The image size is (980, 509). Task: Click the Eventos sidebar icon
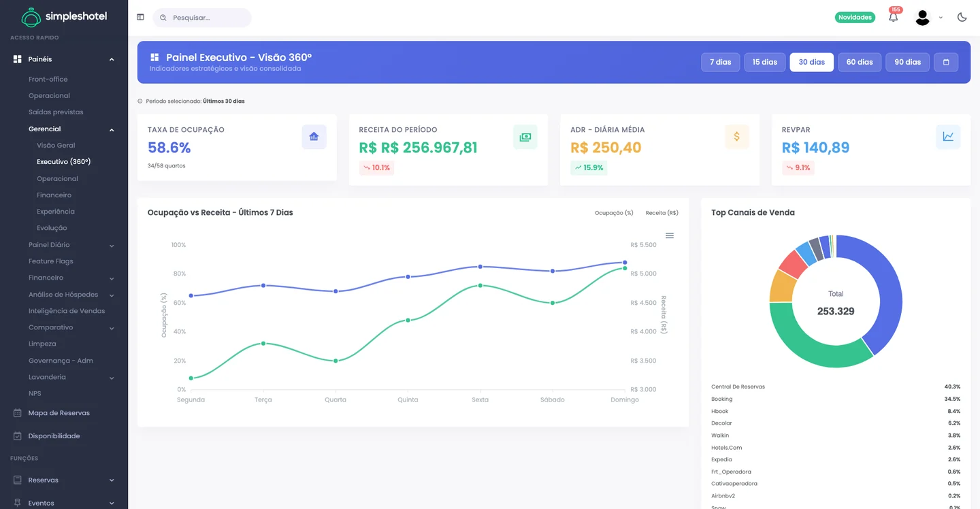18,503
